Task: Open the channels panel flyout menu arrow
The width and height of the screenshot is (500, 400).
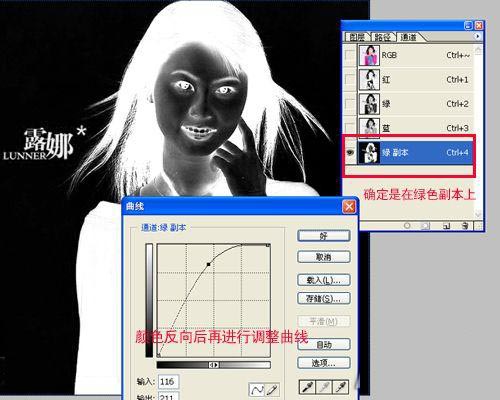Action: [x=478, y=36]
